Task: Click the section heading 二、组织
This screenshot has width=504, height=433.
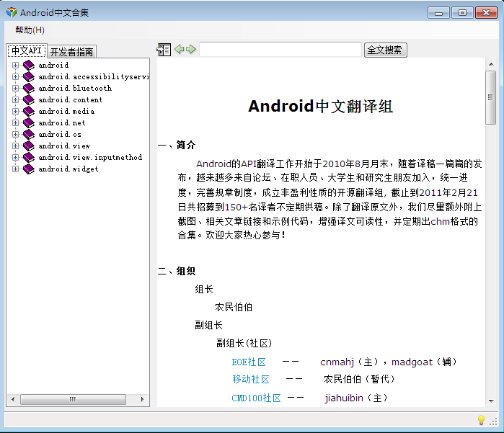Action: [x=177, y=271]
